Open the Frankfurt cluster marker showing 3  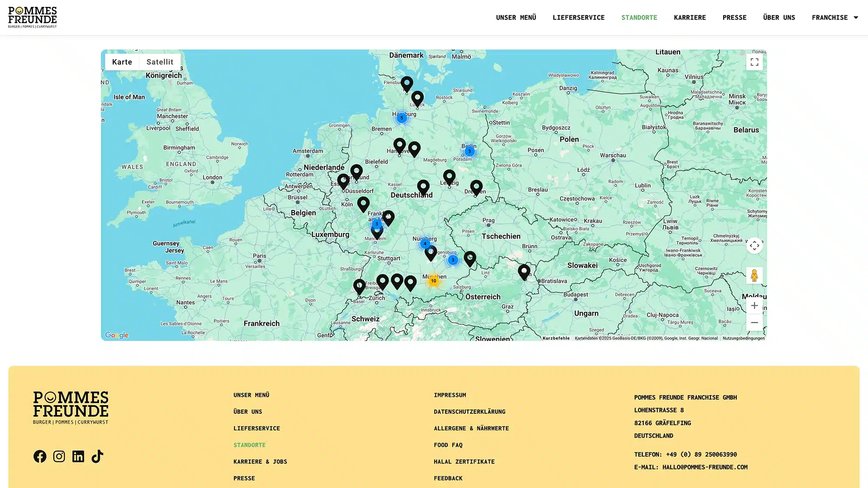[377, 224]
